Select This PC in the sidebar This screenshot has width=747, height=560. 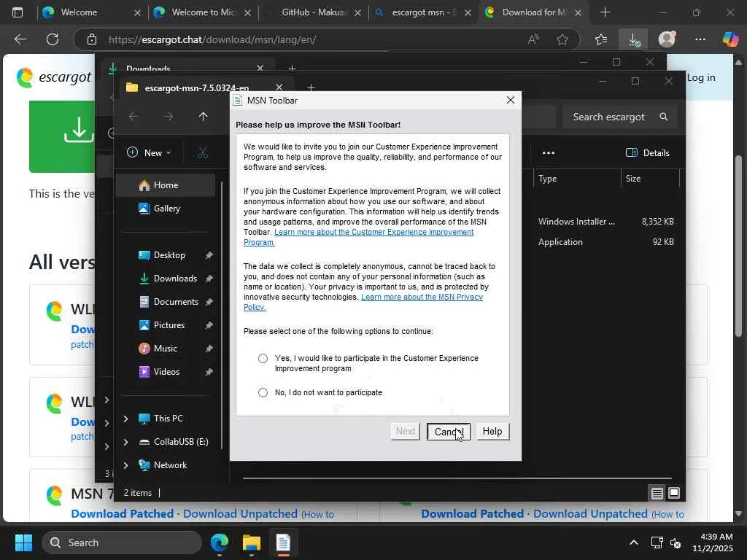pyautogui.click(x=168, y=418)
